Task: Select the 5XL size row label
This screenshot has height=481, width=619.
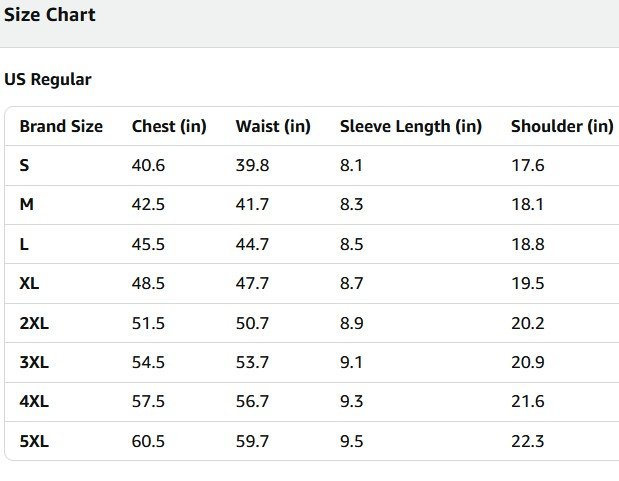Action: tap(34, 442)
